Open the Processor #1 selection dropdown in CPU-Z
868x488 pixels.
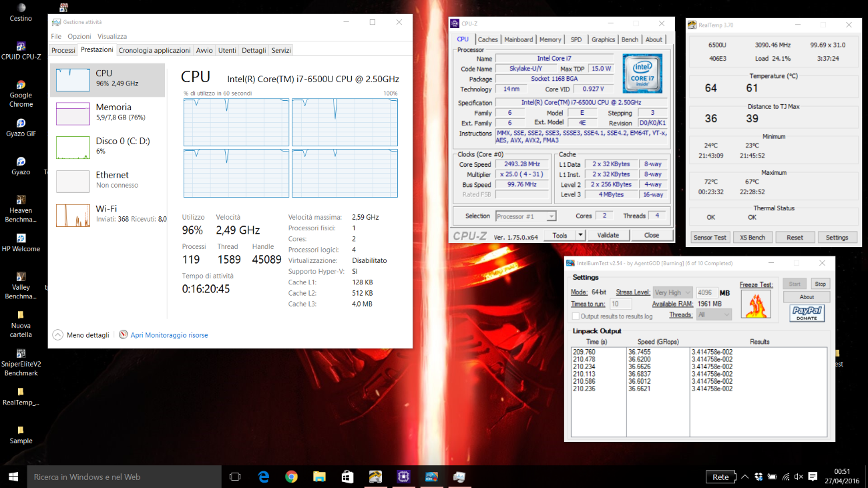(x=526, y=216)
